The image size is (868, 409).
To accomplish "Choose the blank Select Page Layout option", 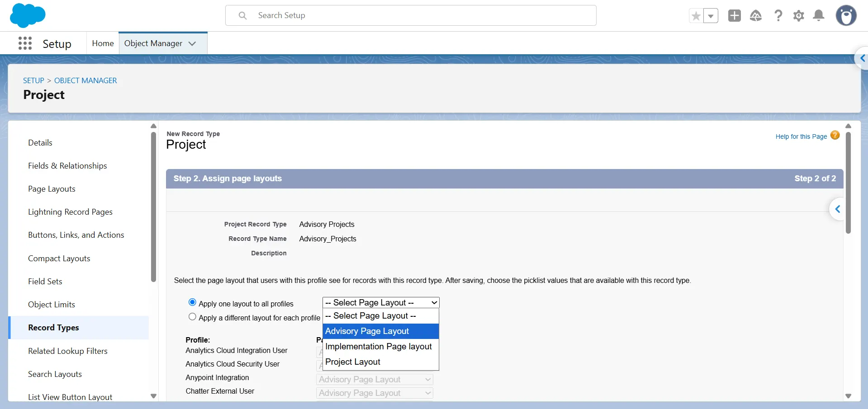I will pos(381,316).
